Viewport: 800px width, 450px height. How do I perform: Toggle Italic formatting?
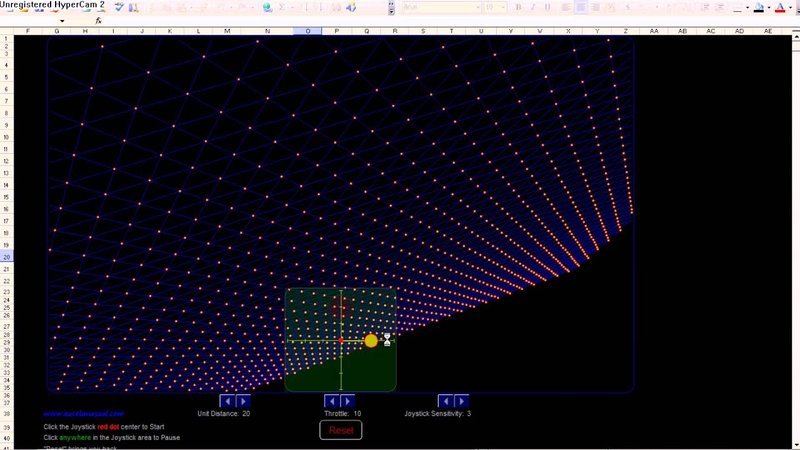pos(533,7)
